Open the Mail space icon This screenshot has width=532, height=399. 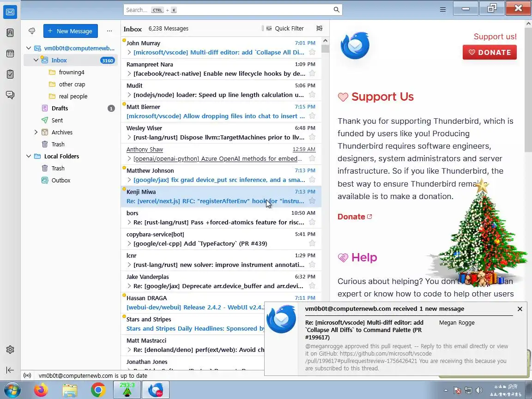(10, 12)
